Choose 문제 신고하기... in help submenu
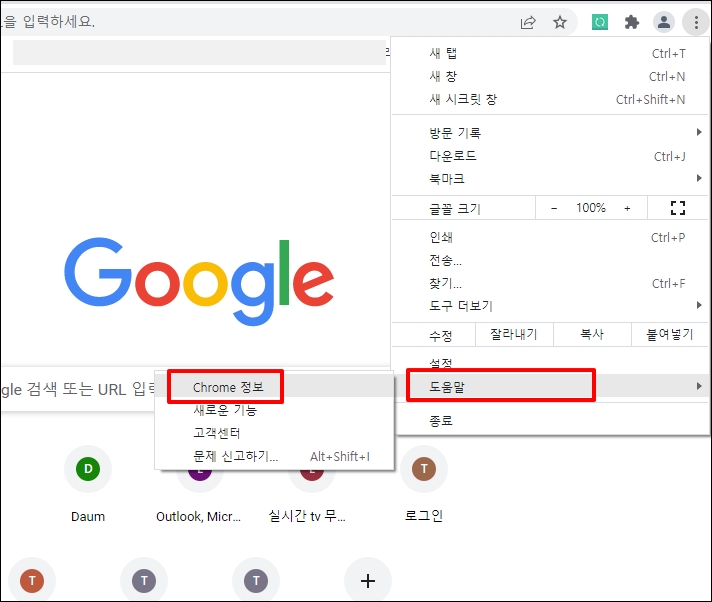The height and width of the screenshot is (602, 712). 274,456
